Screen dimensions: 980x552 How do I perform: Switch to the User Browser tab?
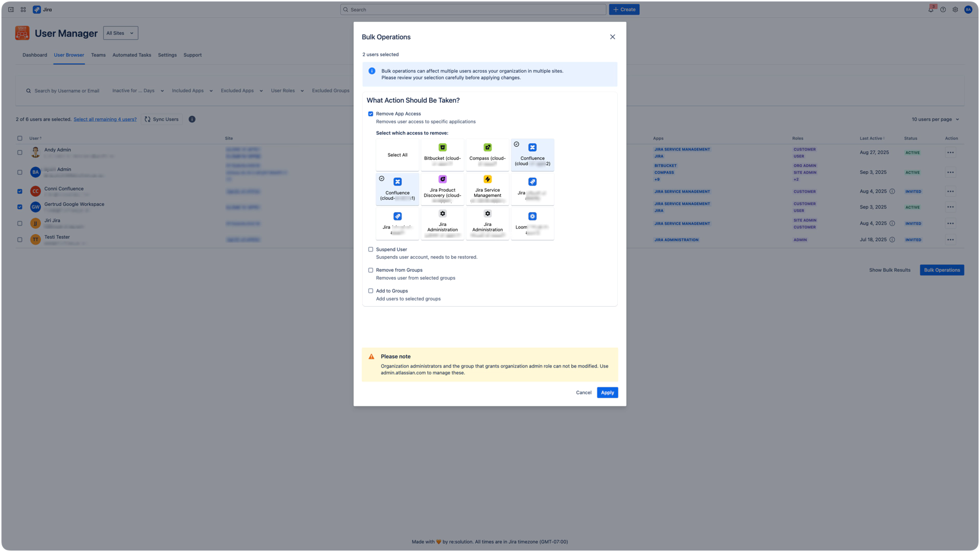(69, 55)
